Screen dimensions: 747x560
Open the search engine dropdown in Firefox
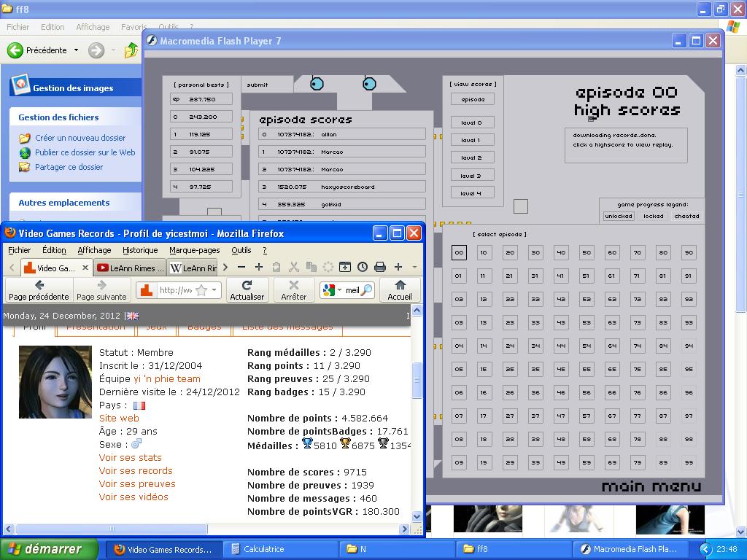pyautogui.click(x=339, y=290)
